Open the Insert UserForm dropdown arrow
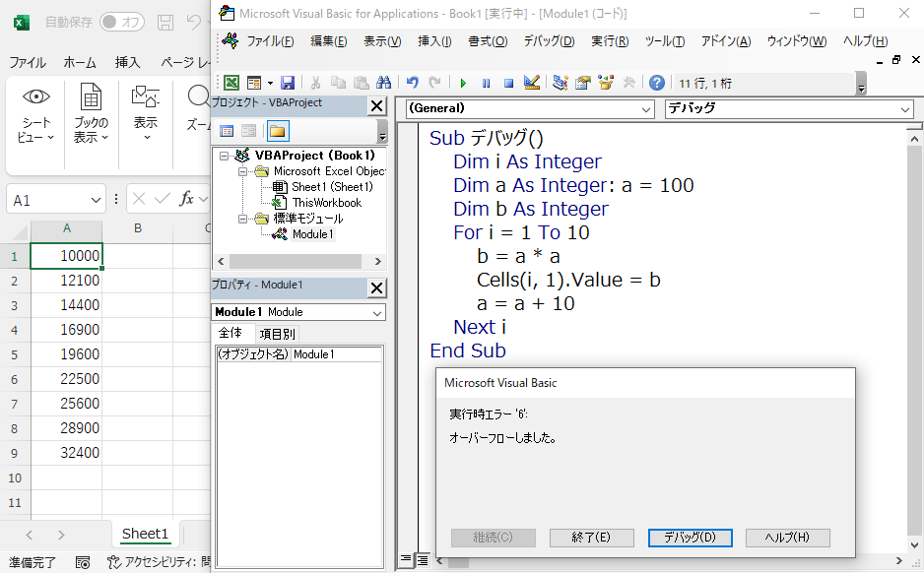 tap(270, 83)
